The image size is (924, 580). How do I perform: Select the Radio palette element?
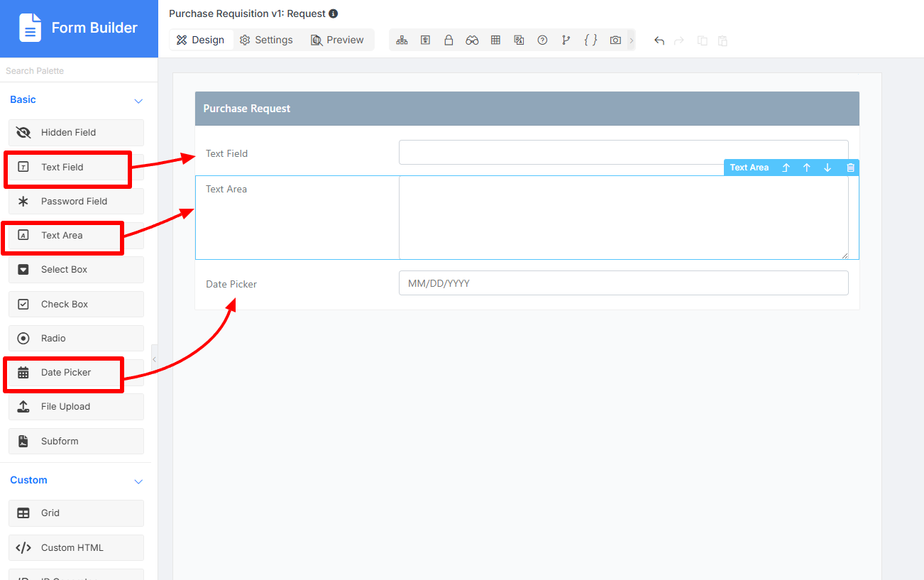pos(77,339)
